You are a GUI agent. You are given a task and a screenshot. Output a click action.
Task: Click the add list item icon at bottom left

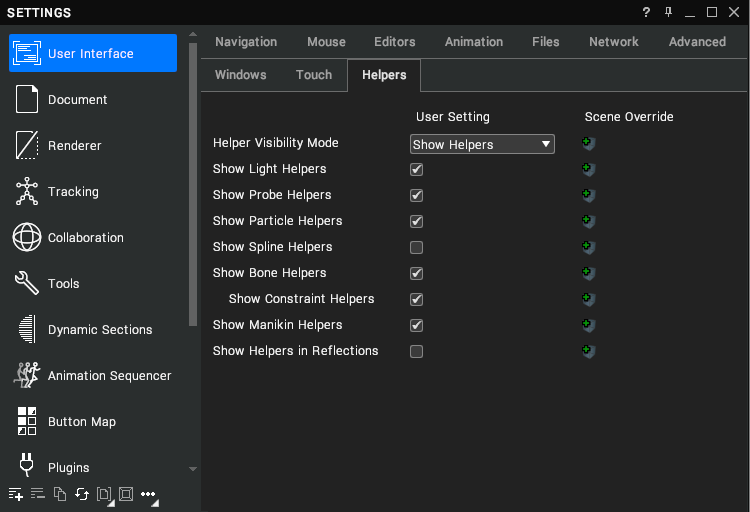[15, 494]
